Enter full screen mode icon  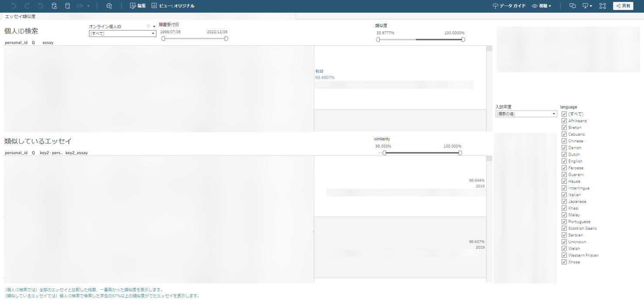click(x=603, y=6)
